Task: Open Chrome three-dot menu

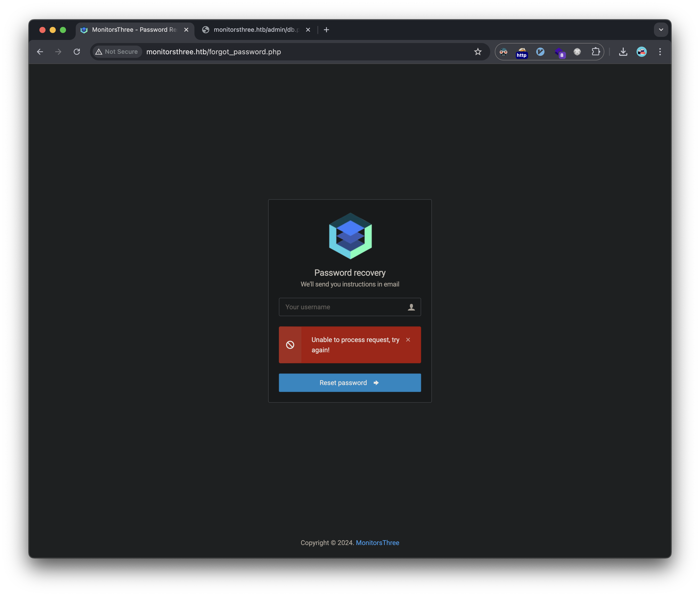Action: click(x=660, y=52)
